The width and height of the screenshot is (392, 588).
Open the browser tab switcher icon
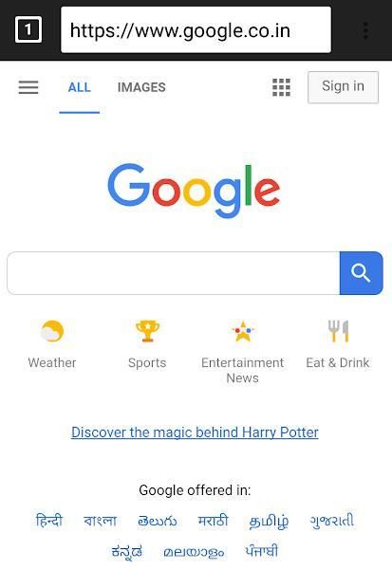(28, 29)
